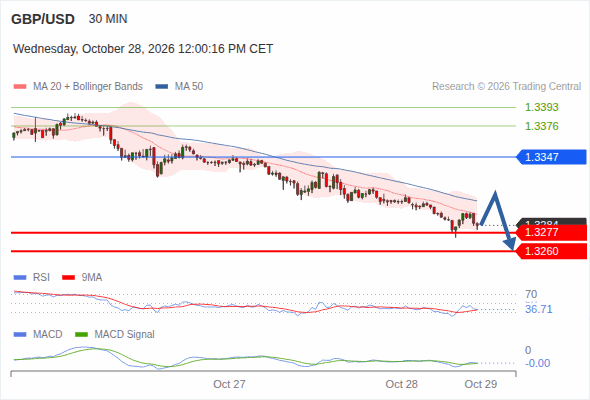This screenshot has height=400, width=590.
Task: Click the MACD legend label
Action: (x=47, y=335)
